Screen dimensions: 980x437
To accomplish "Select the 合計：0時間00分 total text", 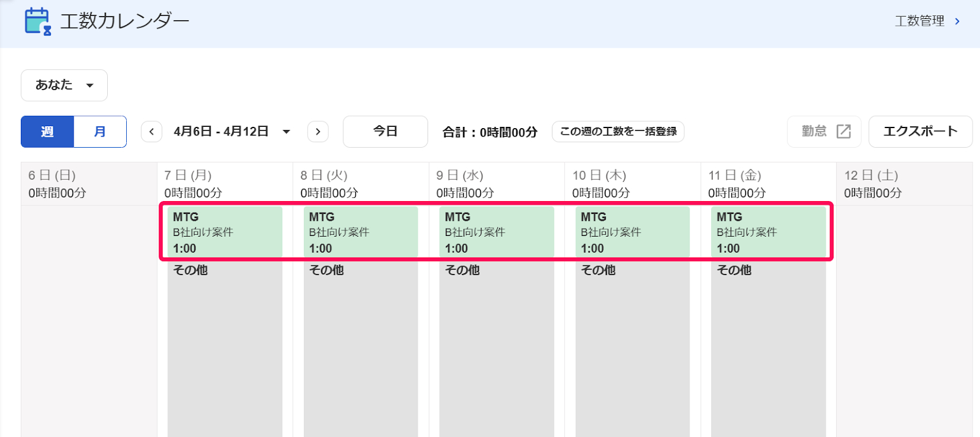I will [x=490, y=132].
